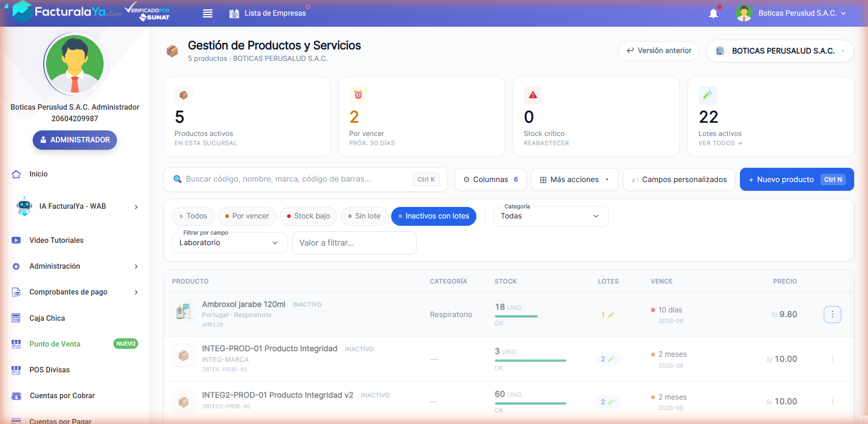868x424 pixels.
Task: Focus the Valor a filtrar input
Action: coord(354,243)
